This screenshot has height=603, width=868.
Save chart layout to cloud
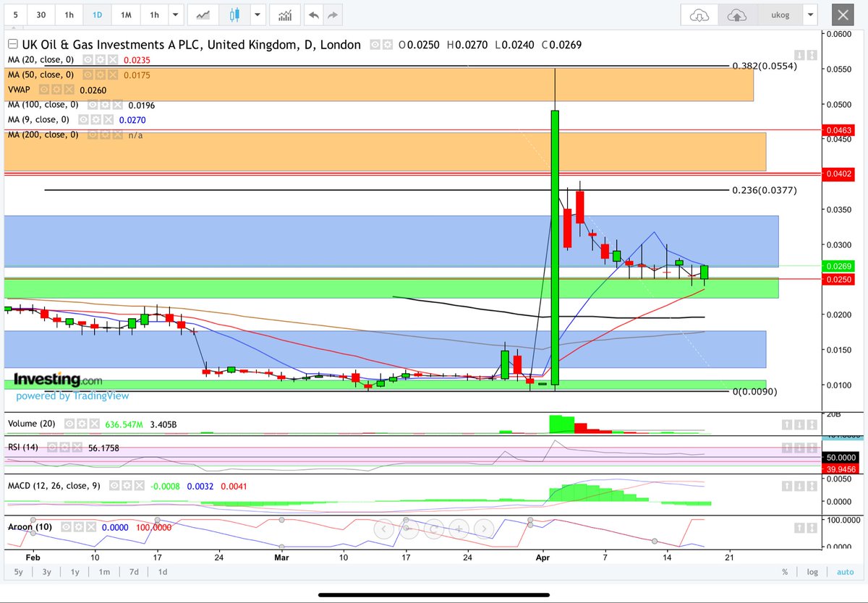(737, 14)
